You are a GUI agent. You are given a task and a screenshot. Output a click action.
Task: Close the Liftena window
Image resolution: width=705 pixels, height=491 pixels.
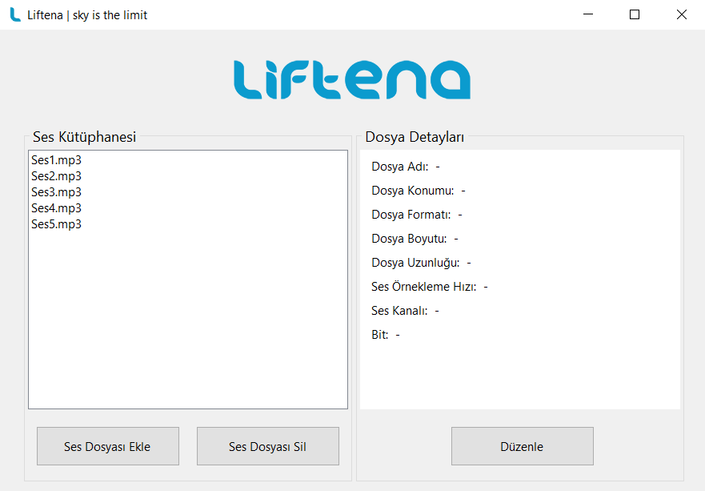[x=682, y=15]
